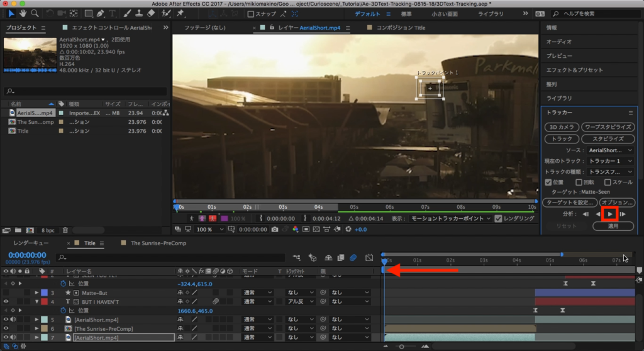Click position stopwatch under BUT I HAVEN'T
The height and width of the screenshot is (351, 644).
[63, 311]
